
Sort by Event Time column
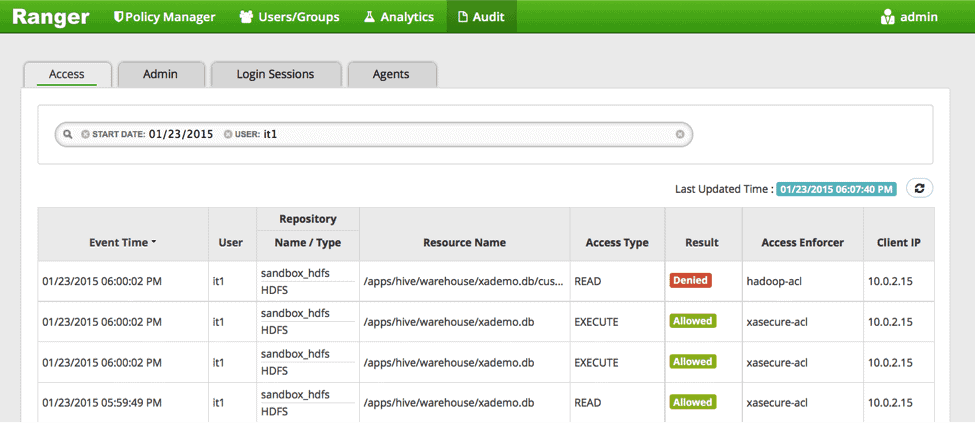[x=122, y=242]
